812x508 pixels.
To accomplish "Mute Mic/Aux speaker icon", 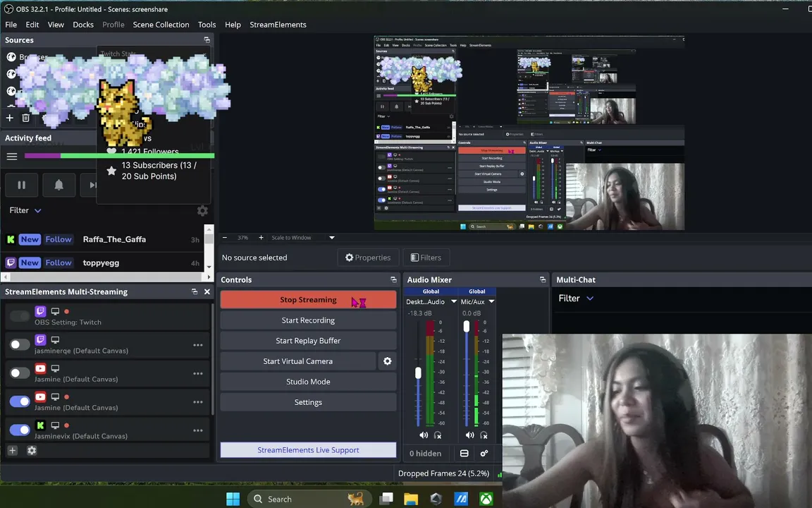I will [x=469, y=435].
